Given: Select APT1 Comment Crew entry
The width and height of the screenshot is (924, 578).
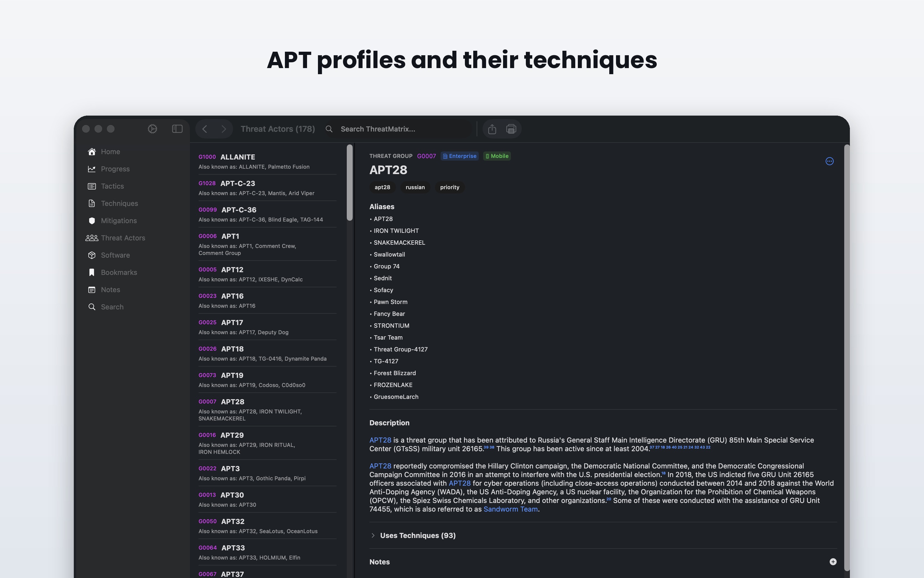Looking at the screenshot, I should (267, 244).
